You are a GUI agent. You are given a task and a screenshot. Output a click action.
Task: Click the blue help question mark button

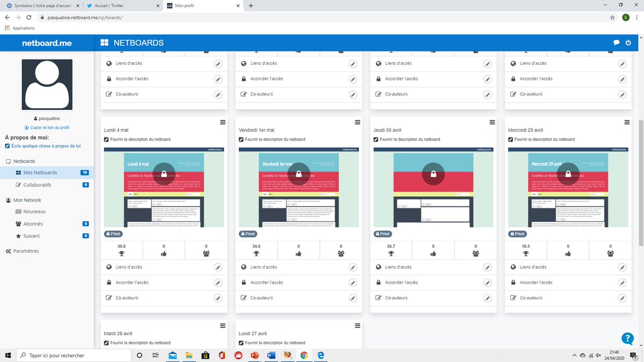[x=627, y=338]
